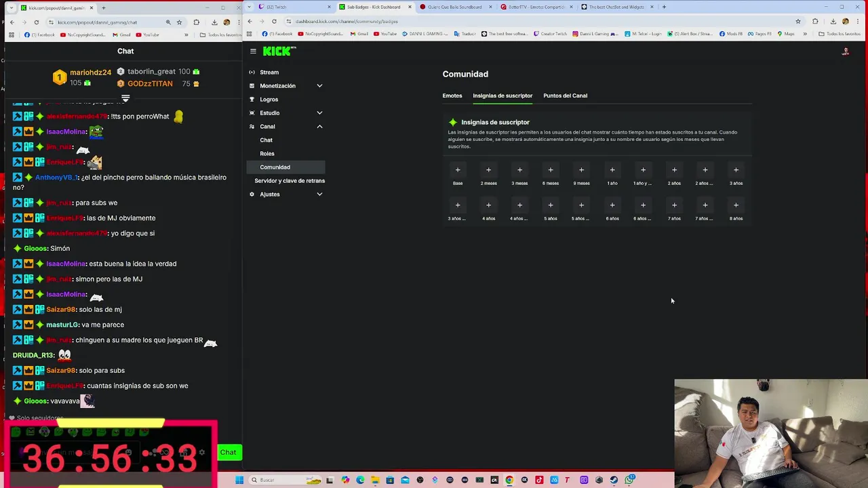Open File Explorer from the taskbar

tap(375, 480)
